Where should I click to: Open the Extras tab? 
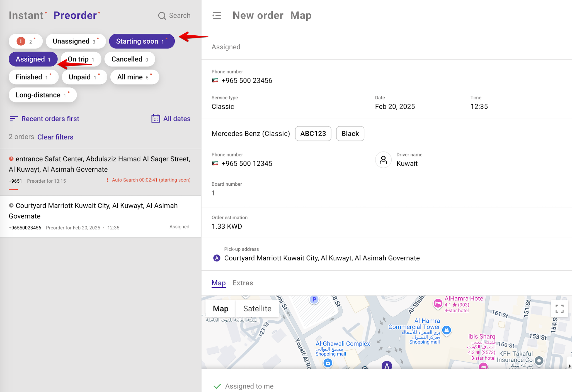point(243,283)
